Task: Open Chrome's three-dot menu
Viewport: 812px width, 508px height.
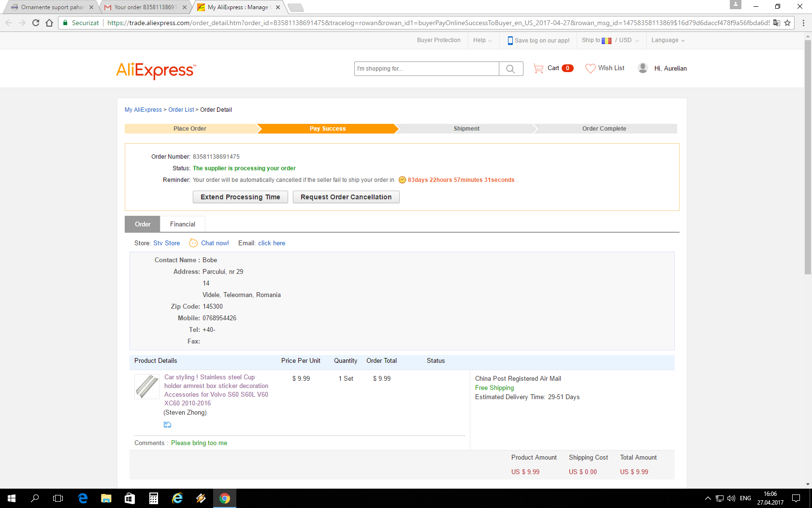Action: pos(803,23)
